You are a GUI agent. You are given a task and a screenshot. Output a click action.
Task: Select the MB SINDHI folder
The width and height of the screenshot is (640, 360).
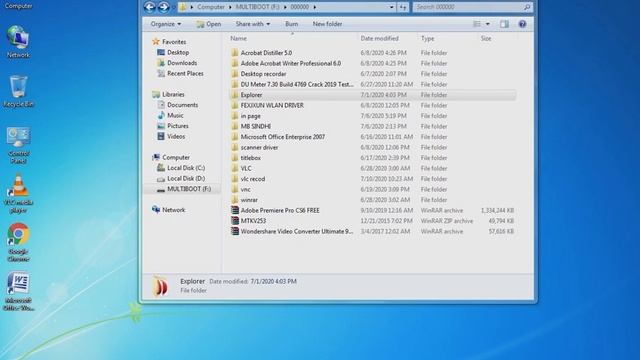256,126
